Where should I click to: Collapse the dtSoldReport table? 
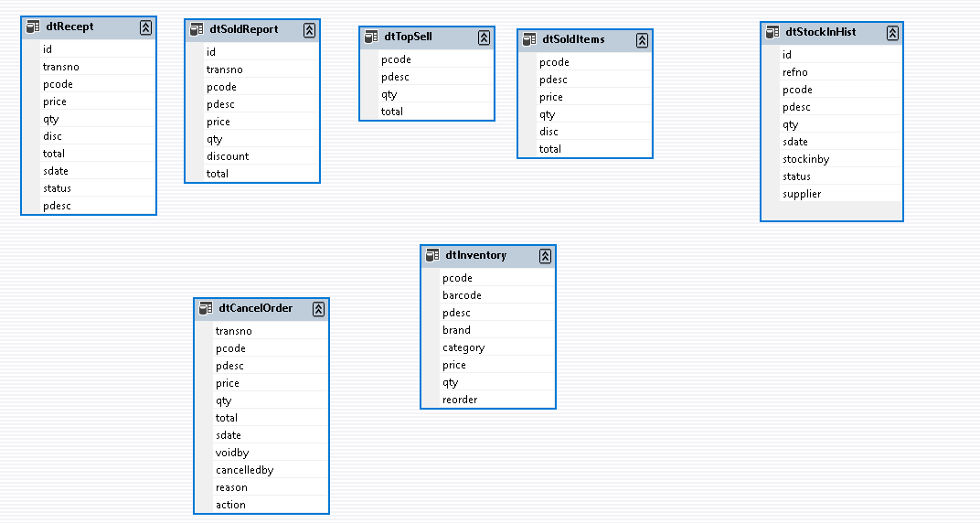click(x=309, y=30)
